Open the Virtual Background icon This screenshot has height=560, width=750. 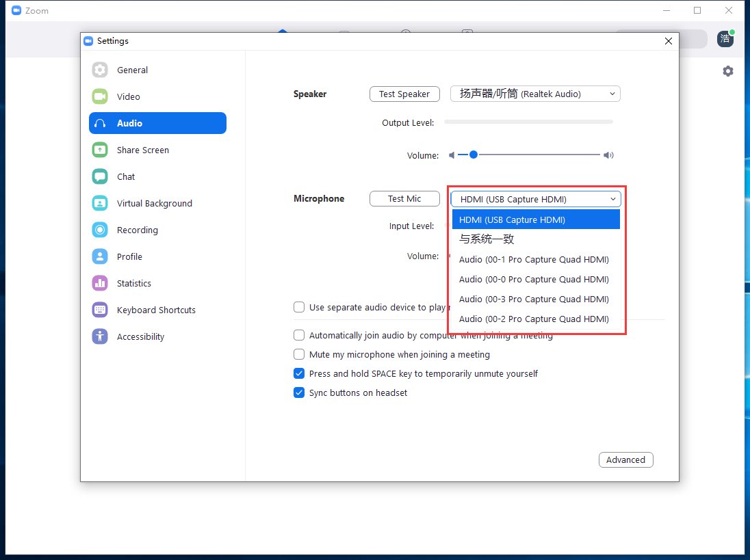click(100, 204)
